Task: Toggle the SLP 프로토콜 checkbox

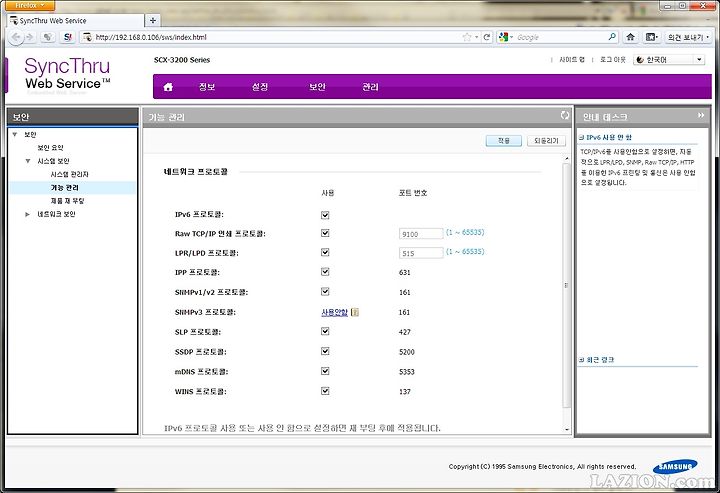Action: pyautogui.click(x=325, y=331)
